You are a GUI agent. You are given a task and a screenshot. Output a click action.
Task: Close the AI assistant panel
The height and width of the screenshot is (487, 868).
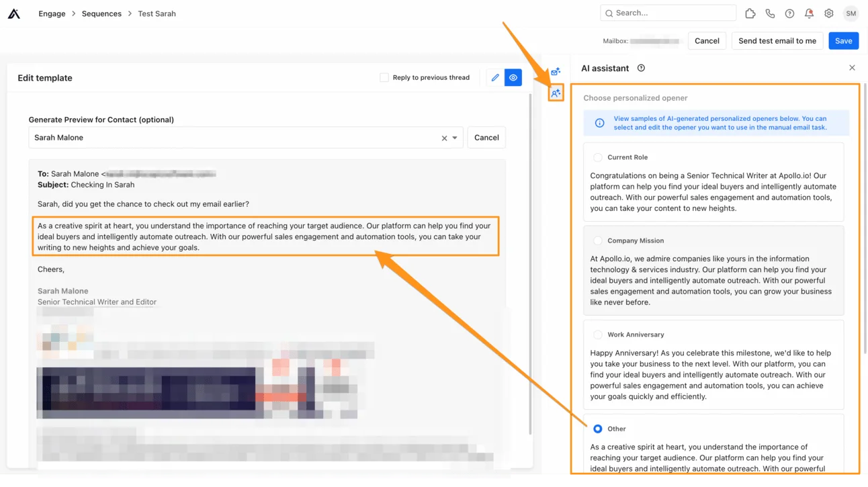coord(852,68)
